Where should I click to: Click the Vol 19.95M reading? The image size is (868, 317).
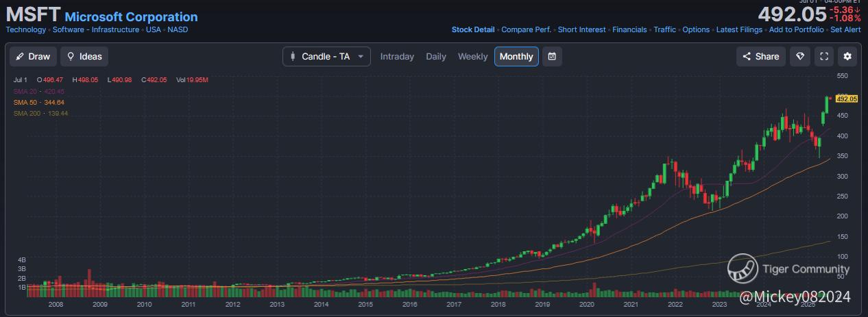[192, 80]
